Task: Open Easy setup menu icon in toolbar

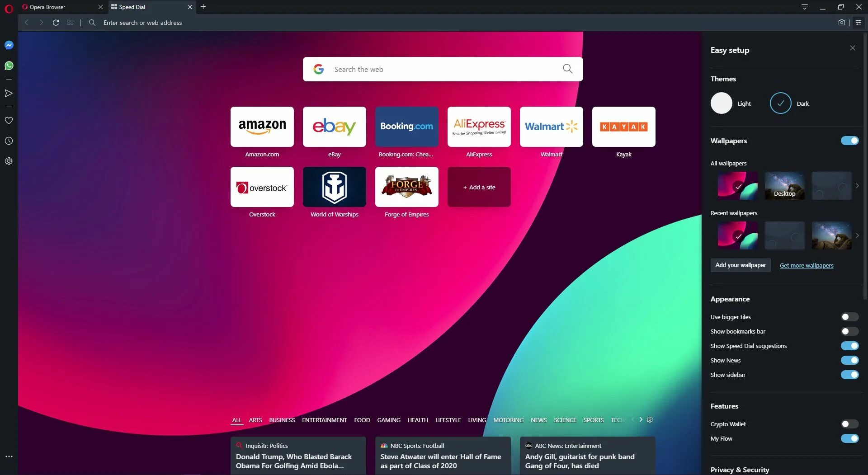Action: (859, 23)
